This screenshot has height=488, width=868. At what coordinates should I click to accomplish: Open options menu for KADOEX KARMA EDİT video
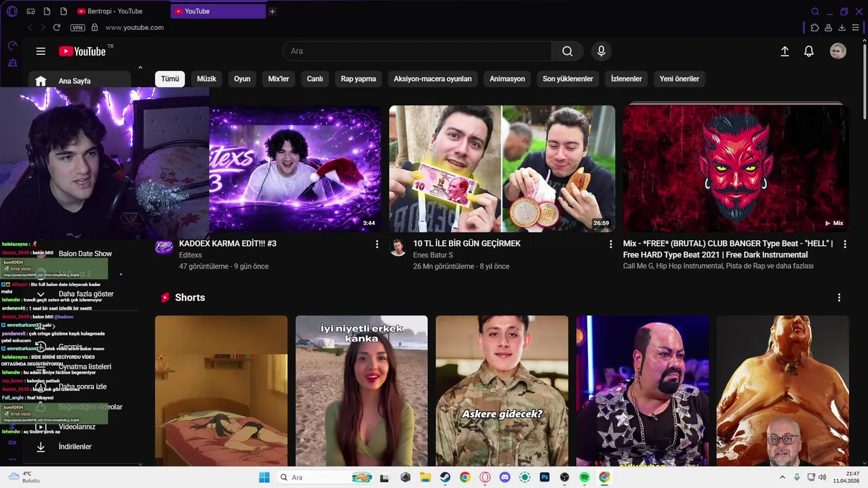tap(377, 244)
